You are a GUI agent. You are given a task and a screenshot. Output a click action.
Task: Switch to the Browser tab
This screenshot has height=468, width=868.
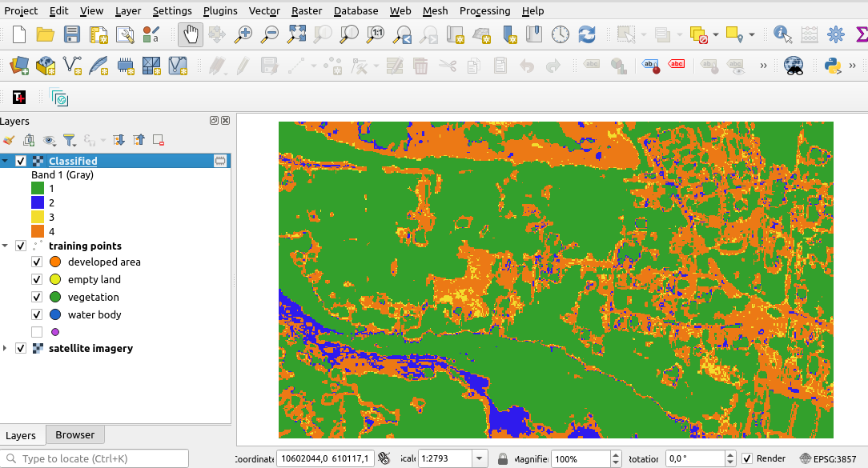coord(74,434)
